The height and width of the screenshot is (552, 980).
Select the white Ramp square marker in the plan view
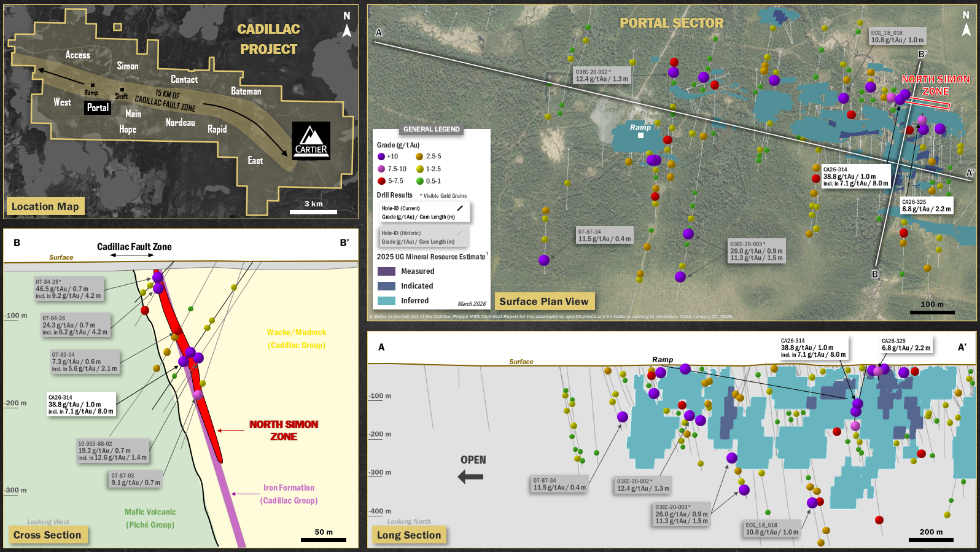(640, 135)
